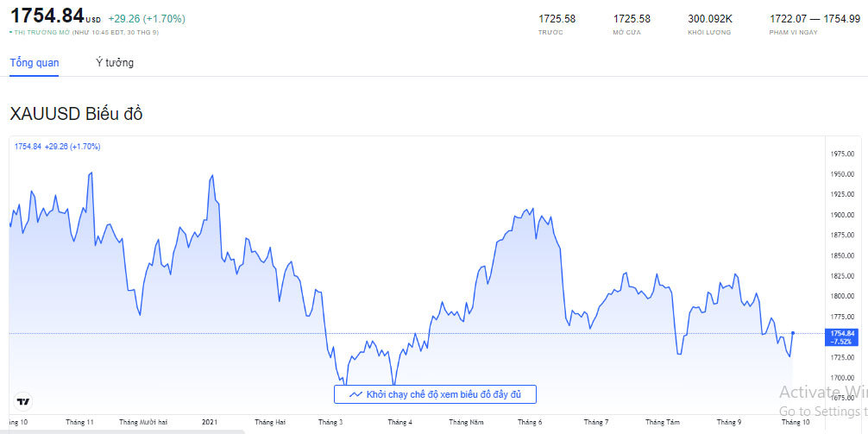Click the TradingView logo icon on chart
Viewport: 868px width, 434px height.
(x=23, y=401)
